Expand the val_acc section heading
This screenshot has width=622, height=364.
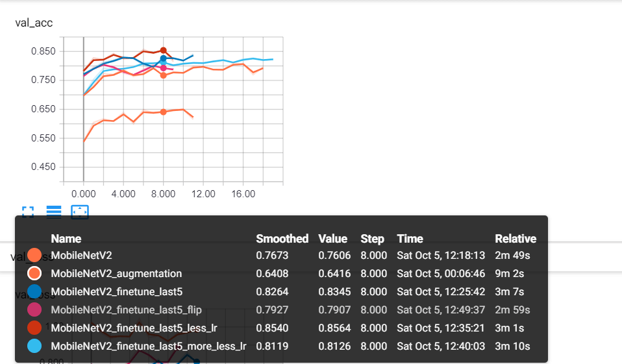[34, 23]
